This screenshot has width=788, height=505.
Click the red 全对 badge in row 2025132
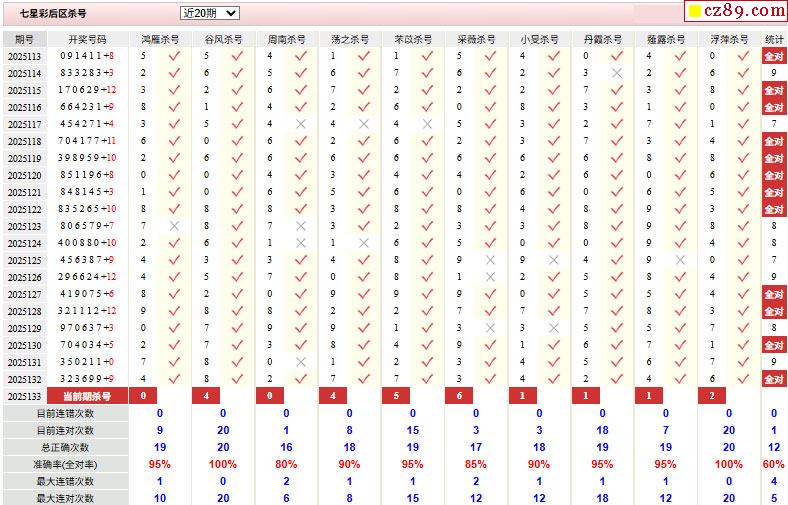pyautogui.click(x=774, y=379)
